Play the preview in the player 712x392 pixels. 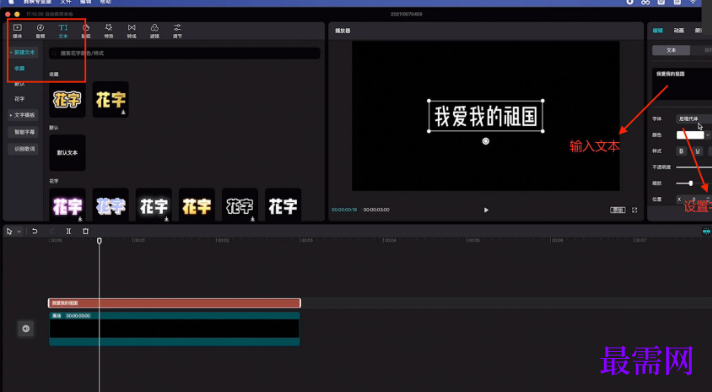tap(486, 210)
